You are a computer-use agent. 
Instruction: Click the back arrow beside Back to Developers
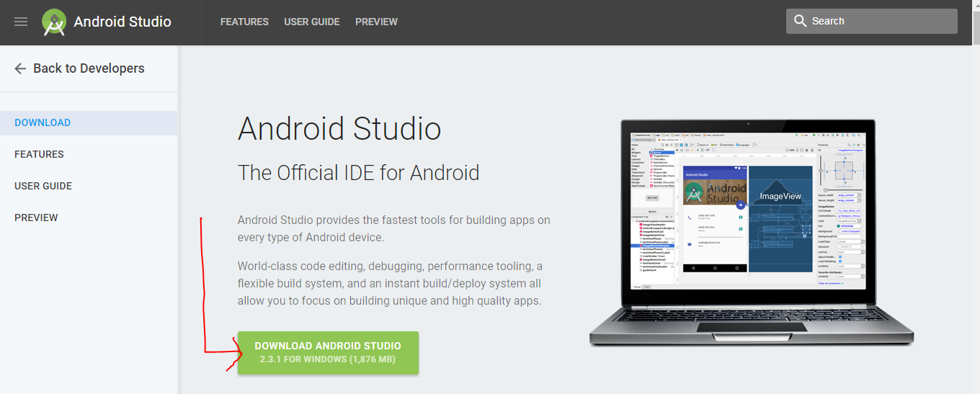[x=20, y=68]
